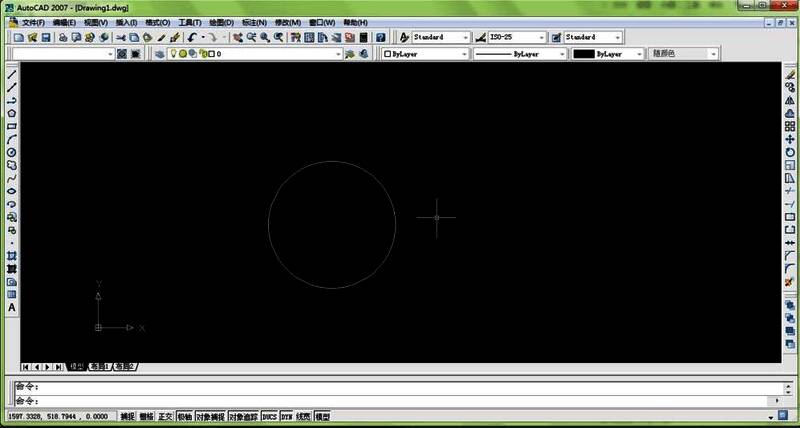Image resolution: width=800 pixels, height=428 pixels.
Task: Click the Multiline Text 'A' tool
Action: [x=12, y=308]
